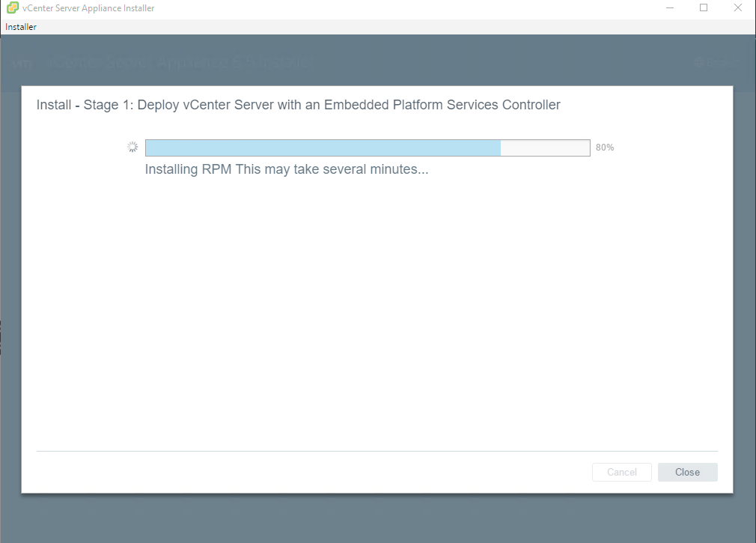Viewport: 756px width, 543px height.
Task: Click the vCenter Server Appliance Installer app icon
Action: pyautogui.click(x=13, y=7)
